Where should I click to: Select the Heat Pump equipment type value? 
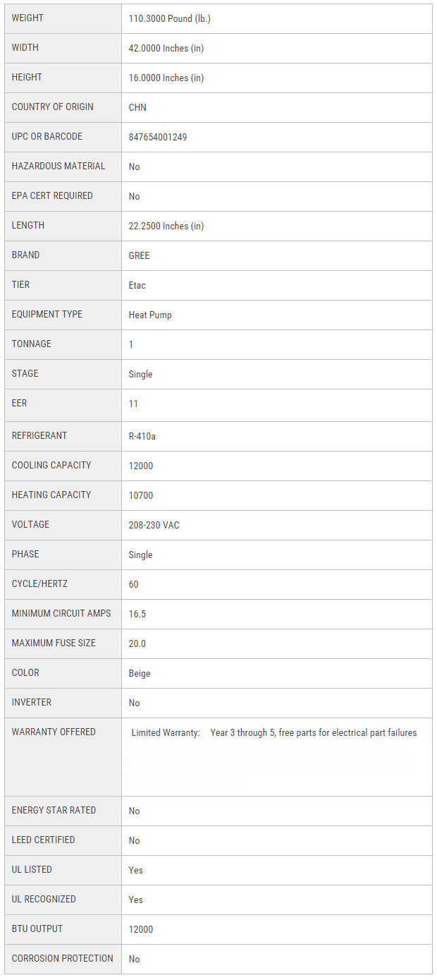point(150,315)
